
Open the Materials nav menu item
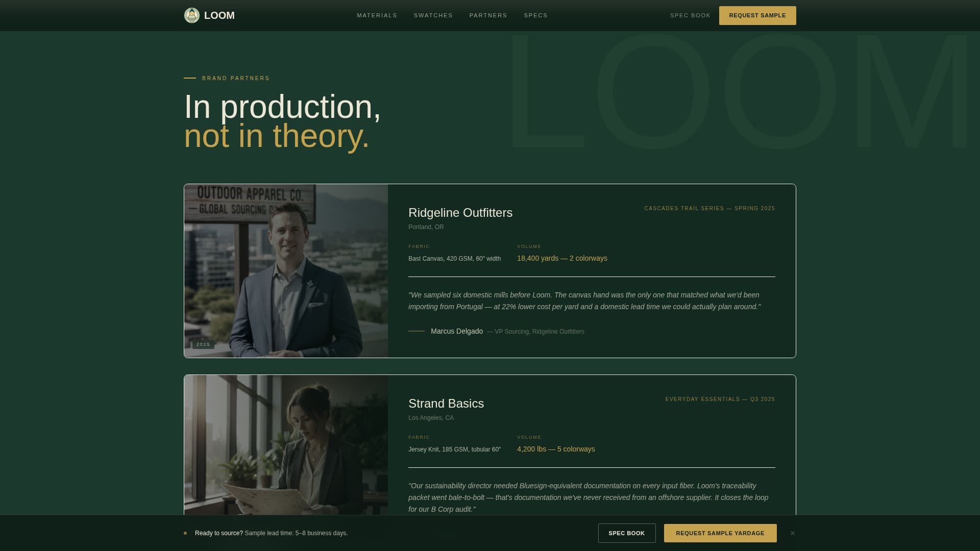tap(377, 15)
